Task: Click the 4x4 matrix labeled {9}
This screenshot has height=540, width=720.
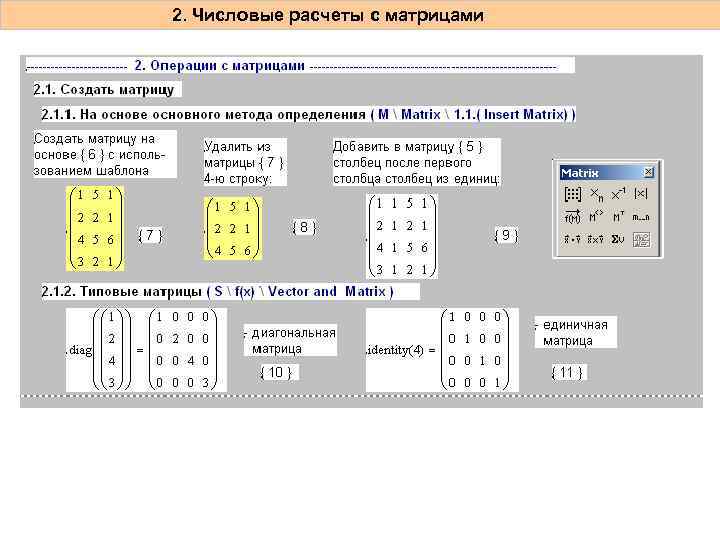Action: [402, 236]
